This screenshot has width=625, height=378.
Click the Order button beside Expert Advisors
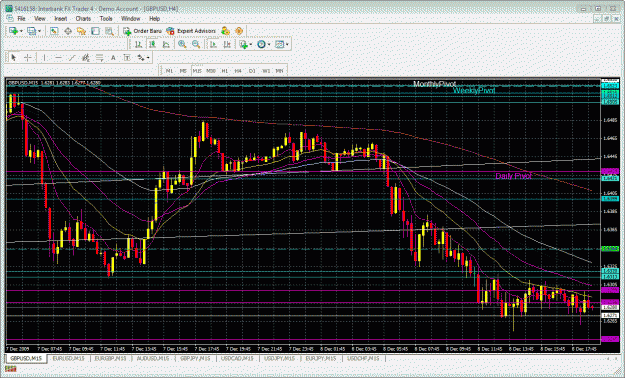142,31
